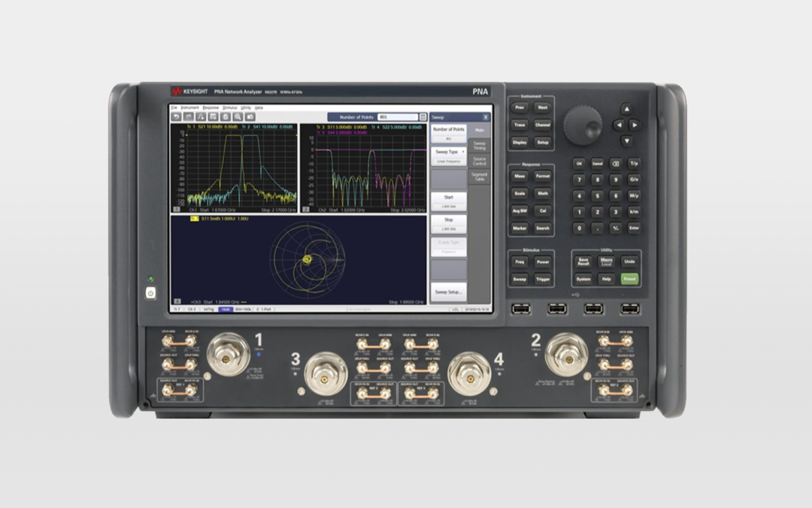Open the Response menu

click(x=211, y=107)
